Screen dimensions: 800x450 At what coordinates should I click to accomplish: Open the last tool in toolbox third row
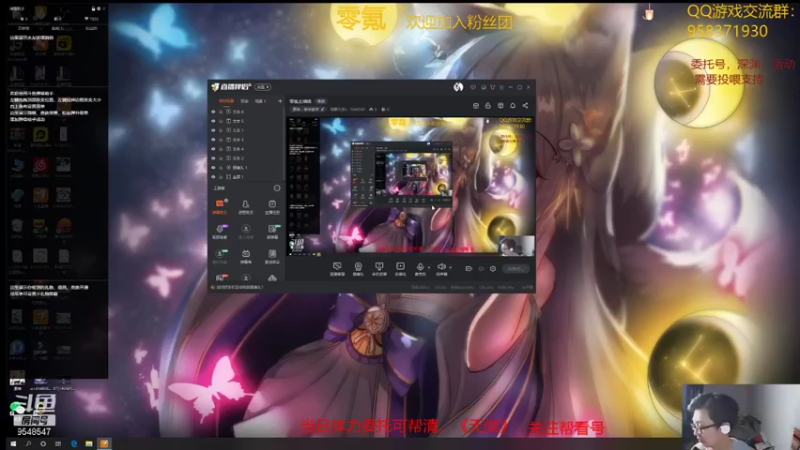272,256
